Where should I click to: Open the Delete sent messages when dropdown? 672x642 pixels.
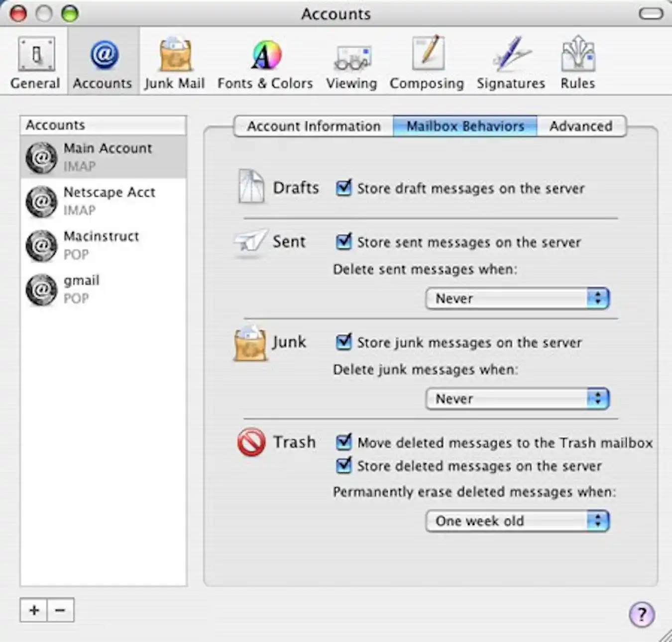coord(517,298)
